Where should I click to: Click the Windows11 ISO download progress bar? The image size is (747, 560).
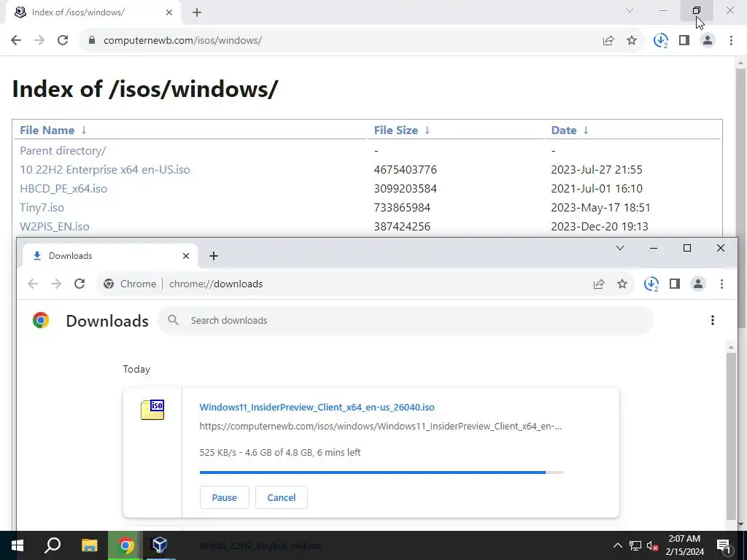[381, 472]
